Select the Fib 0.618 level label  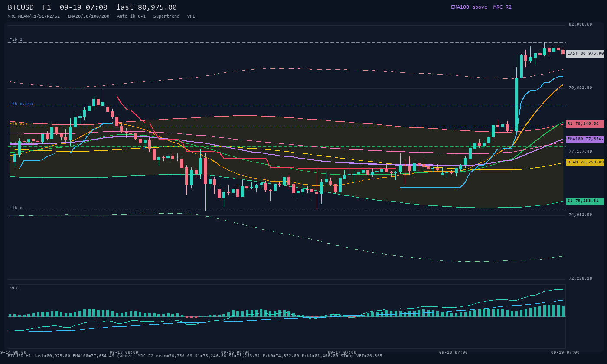21,104
